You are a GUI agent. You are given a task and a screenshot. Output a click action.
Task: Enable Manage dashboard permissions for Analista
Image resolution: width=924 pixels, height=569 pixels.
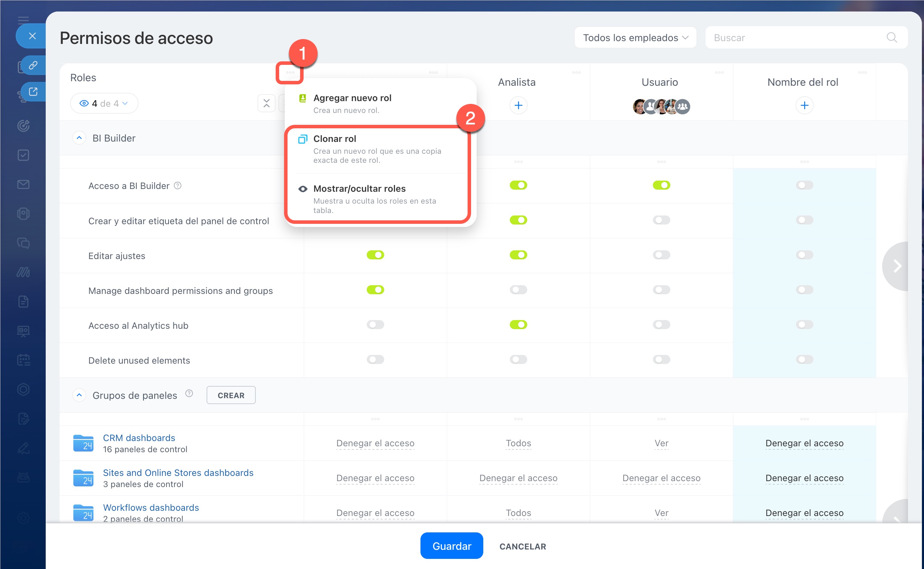[x=518, y=290]
